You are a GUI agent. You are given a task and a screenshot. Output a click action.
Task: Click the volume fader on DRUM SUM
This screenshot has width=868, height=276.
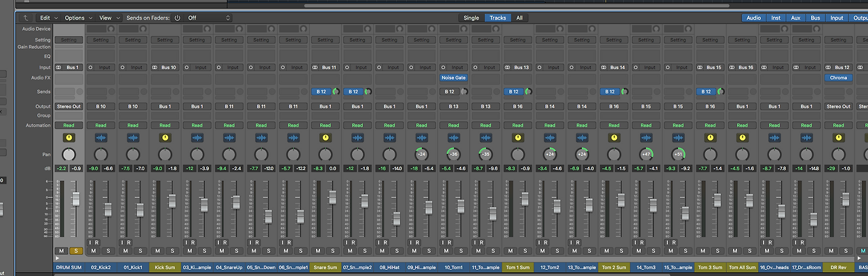coord(76,199)
